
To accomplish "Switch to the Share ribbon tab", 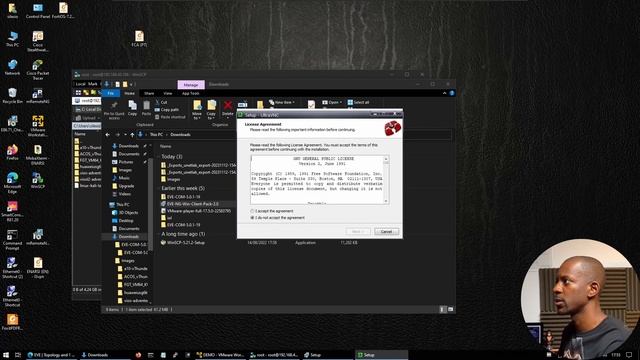I will tap(149, 93).
